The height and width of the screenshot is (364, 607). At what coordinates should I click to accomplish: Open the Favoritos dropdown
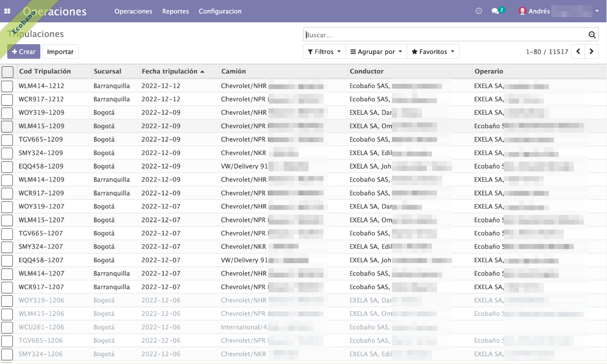click(x=433, y=51)
